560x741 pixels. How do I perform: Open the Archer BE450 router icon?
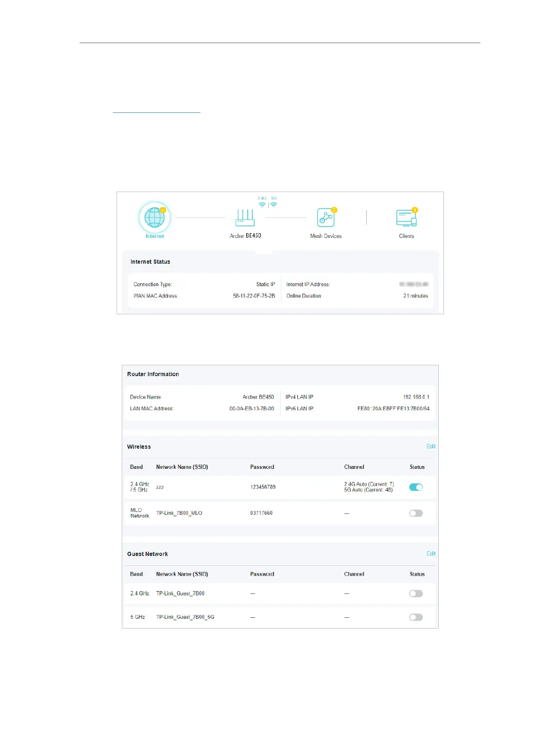click(x=245, y=218)
